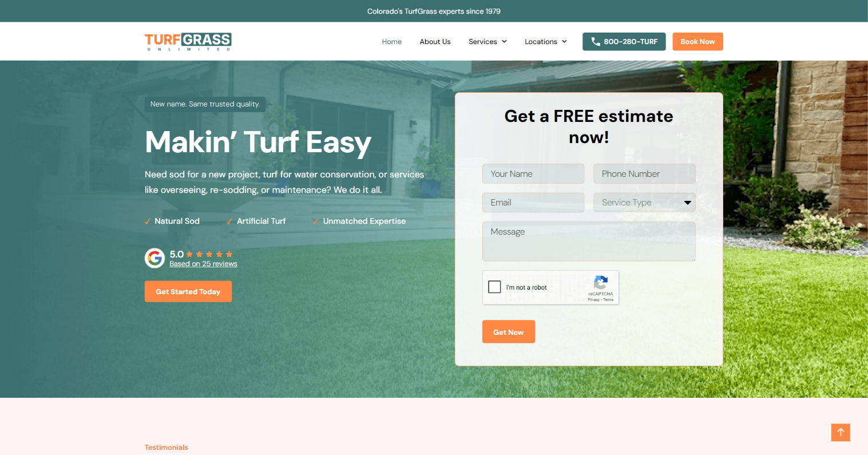This screenshot has height=455, width=868.
Task: Click the Get Now form button
Action: click(x=508, y=331)
